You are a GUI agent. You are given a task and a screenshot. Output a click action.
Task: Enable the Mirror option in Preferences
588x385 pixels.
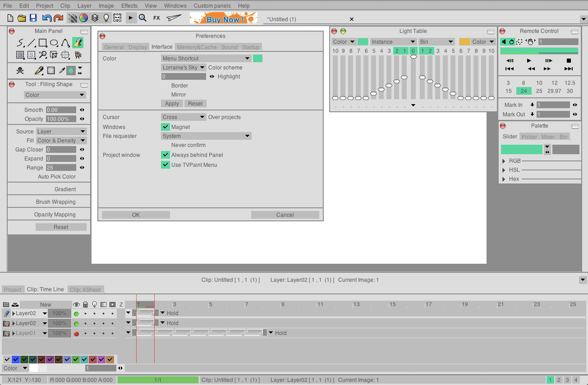pyautogui.click(x=179, y=95)
